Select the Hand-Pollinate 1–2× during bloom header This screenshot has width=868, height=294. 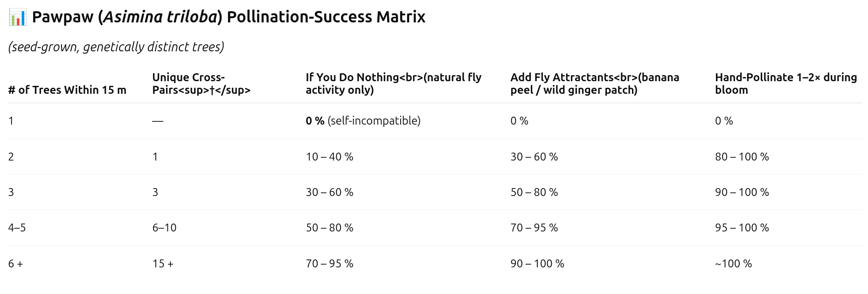point(786,84)
